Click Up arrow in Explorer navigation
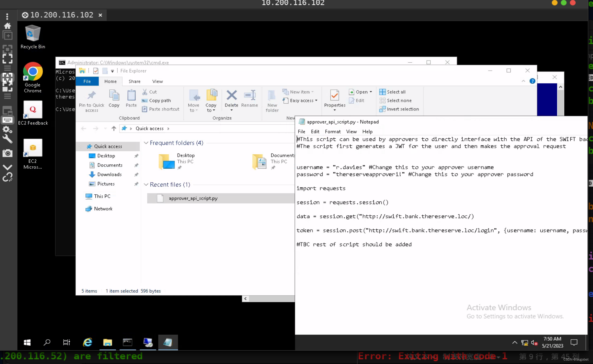The width and height of the screenshot is (593, 364). 114,128
